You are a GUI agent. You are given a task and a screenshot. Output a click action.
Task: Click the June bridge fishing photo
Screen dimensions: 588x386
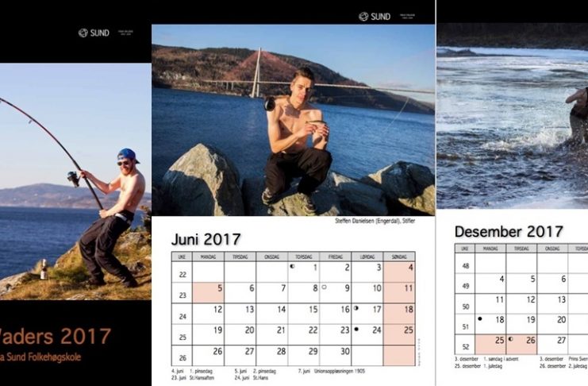(x=294, y=120)
